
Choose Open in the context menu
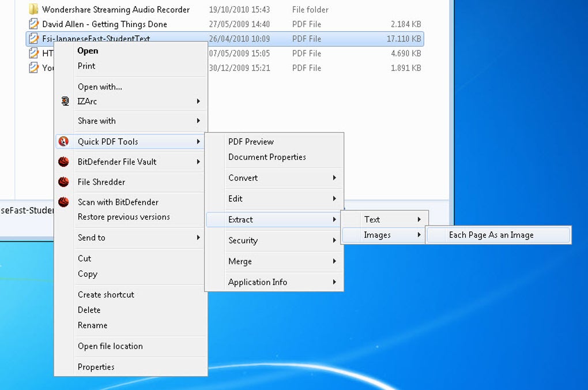click(x=88, y=51)
